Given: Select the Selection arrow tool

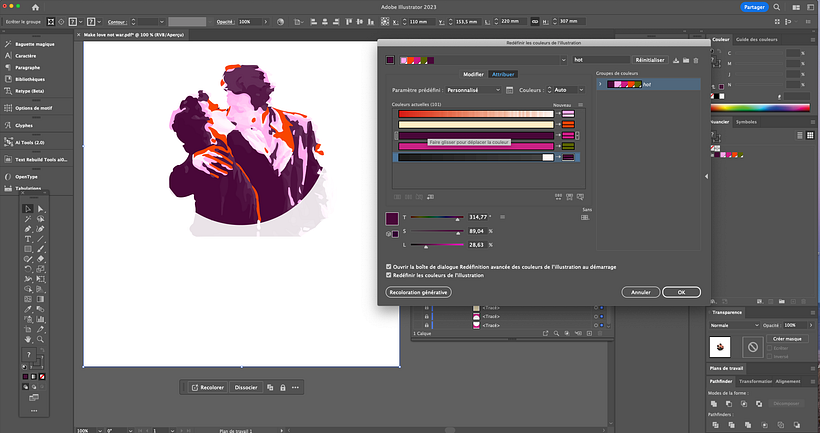Looking at the screenshot, I should point(27,208).
